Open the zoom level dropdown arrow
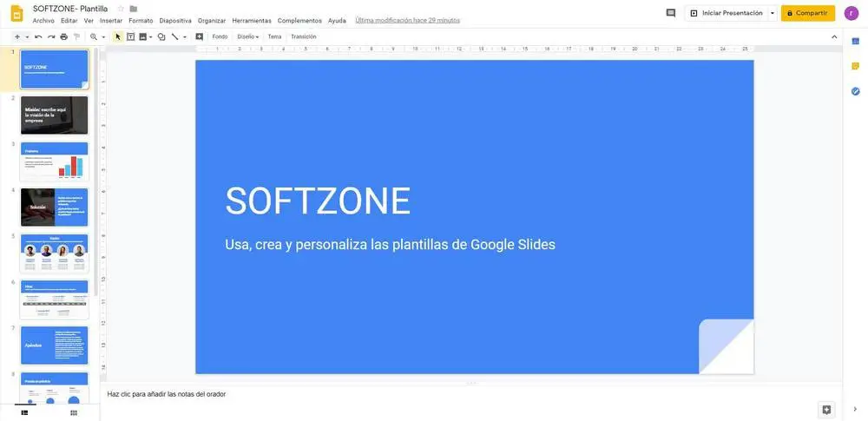 103,37
